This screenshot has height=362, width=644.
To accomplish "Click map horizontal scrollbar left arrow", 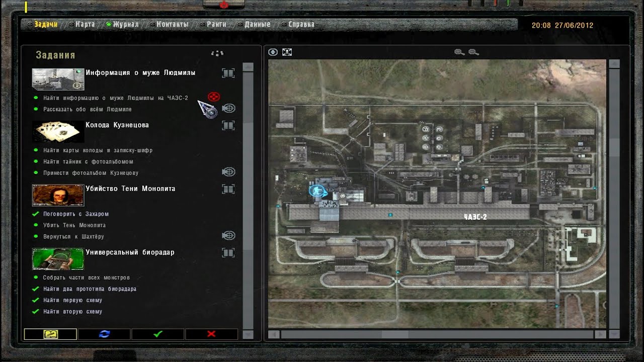I will (x=273, y=334).
